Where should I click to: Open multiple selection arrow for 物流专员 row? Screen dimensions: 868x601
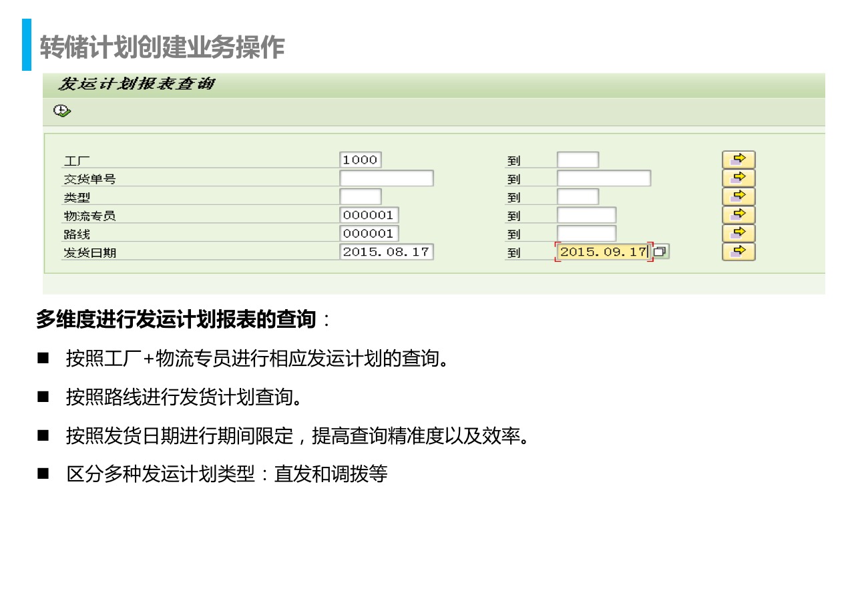pyautogui.click(x=738, y=215)
